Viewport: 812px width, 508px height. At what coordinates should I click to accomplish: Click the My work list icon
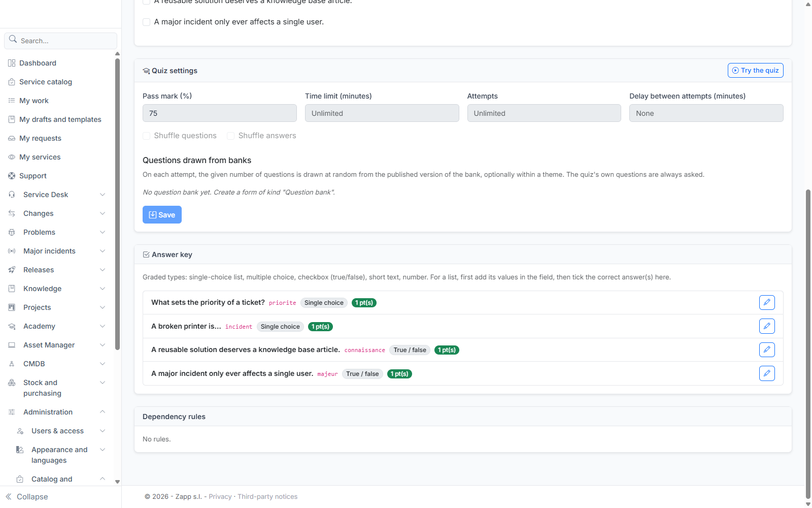point(12,101)
